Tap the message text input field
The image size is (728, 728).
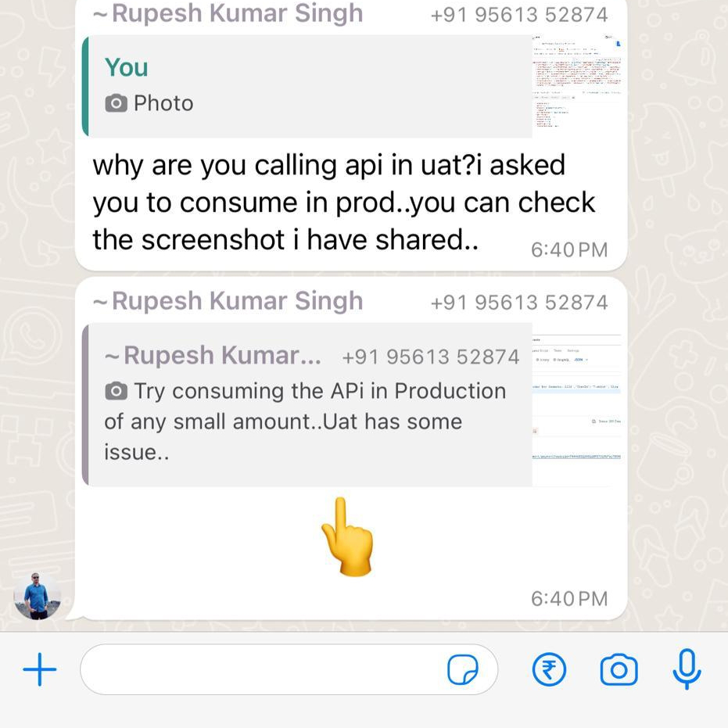(x=289, y=669)
